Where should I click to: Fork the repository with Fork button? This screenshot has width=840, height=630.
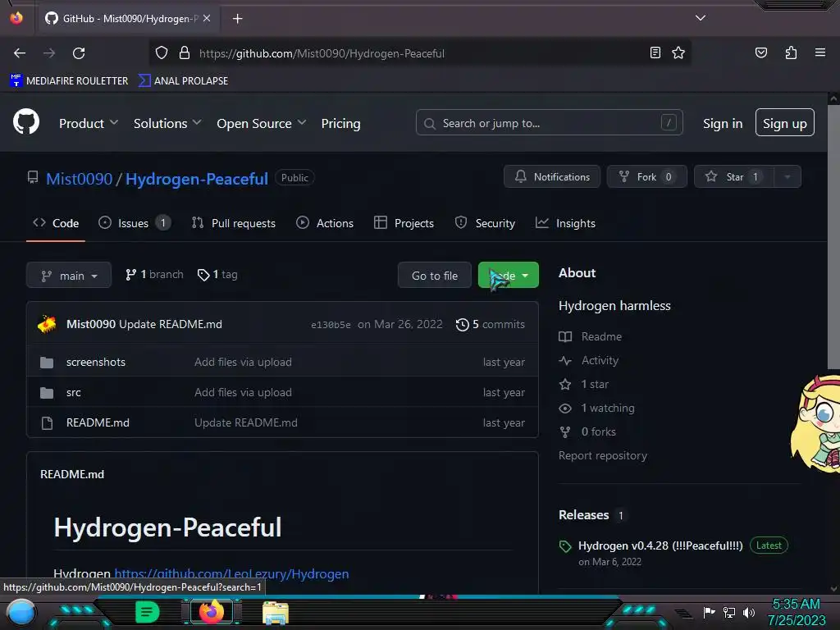(x=646, y=176)
